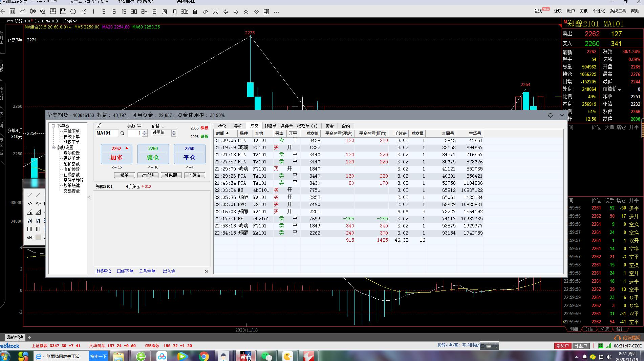Switch to the 持仓 tab
This screenshot has width=644, height=361.
222,126
